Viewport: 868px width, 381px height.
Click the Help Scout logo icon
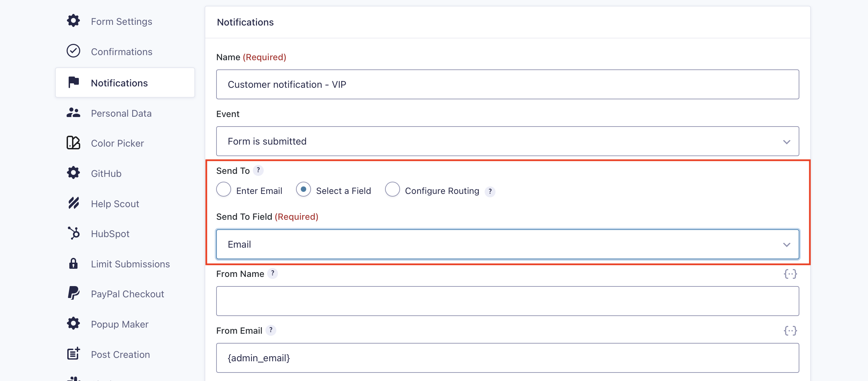(x=73, y=203)
